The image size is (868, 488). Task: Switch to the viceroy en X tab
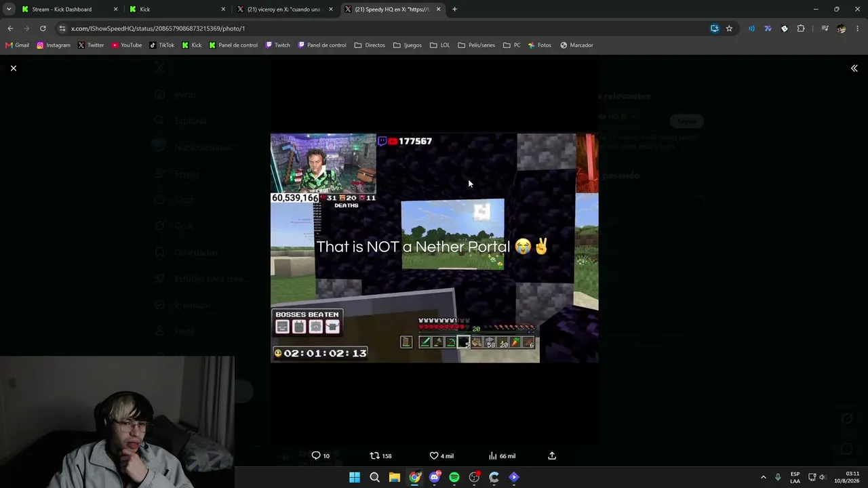click(x=283, y=9)
